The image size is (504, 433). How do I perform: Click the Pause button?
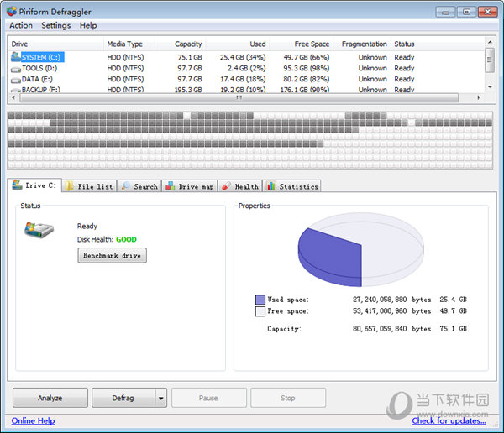209,398
